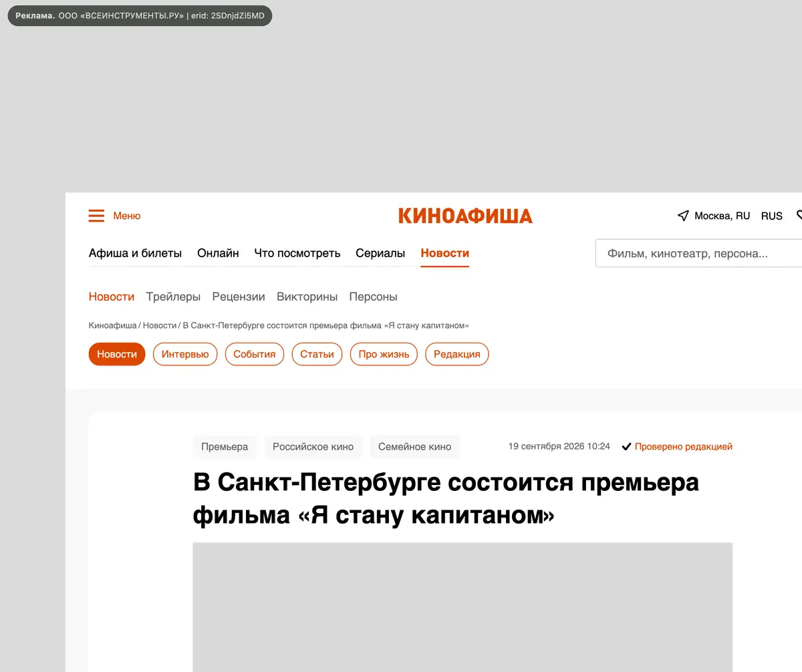The image size is (802, 672).
Task: Open the Викторины tab
Action: (307, 297)
